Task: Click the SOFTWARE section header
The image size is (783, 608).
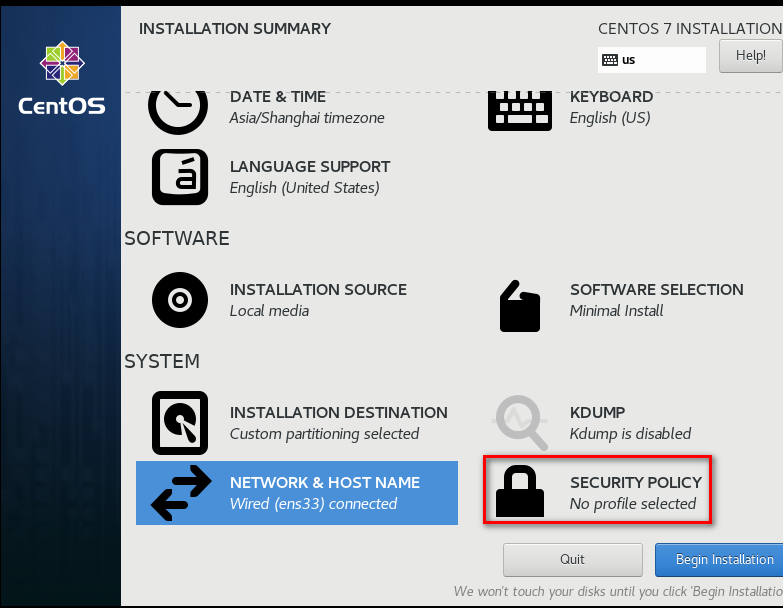Action: [x=177, y=239]
